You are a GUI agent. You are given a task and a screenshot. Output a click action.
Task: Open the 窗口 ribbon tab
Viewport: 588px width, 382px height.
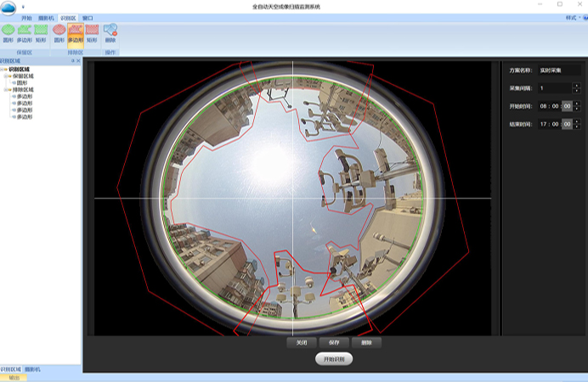pos(88,17)
